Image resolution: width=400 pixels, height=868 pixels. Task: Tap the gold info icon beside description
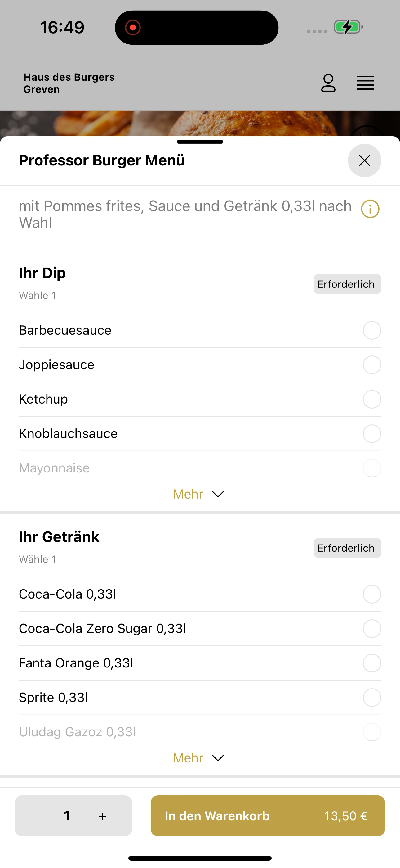370,209
